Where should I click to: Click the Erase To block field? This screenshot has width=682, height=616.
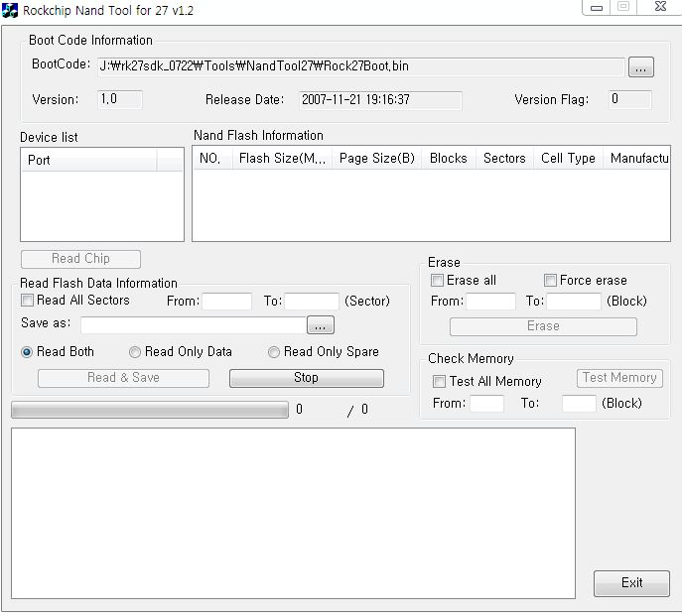tap(574, 302)
